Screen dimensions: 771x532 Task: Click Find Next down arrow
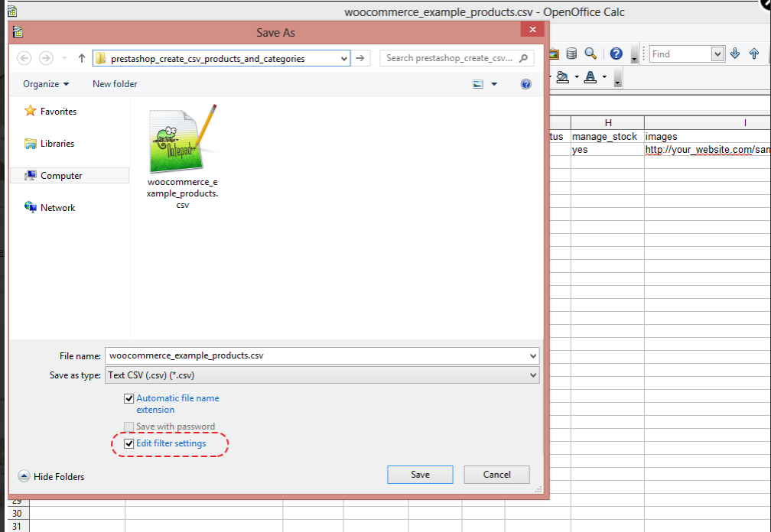click(735, 54)
